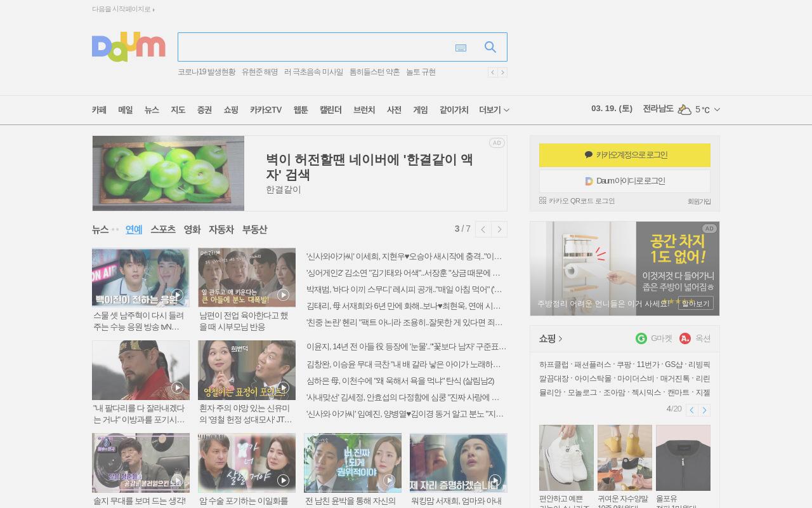Viewport: 812px width, 508px height.
Task: Click trending keyword 코로나19 발생현황
Action: click(206, 72)
